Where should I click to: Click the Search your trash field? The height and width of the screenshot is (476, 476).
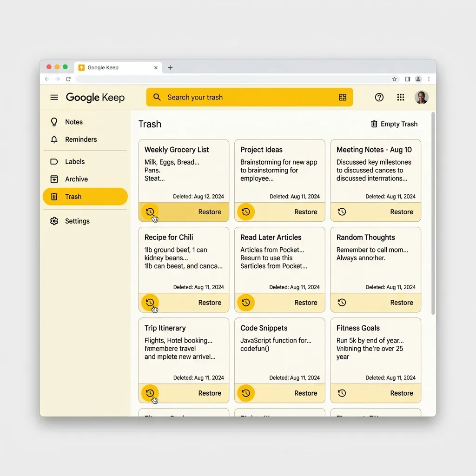coord(250,97)
